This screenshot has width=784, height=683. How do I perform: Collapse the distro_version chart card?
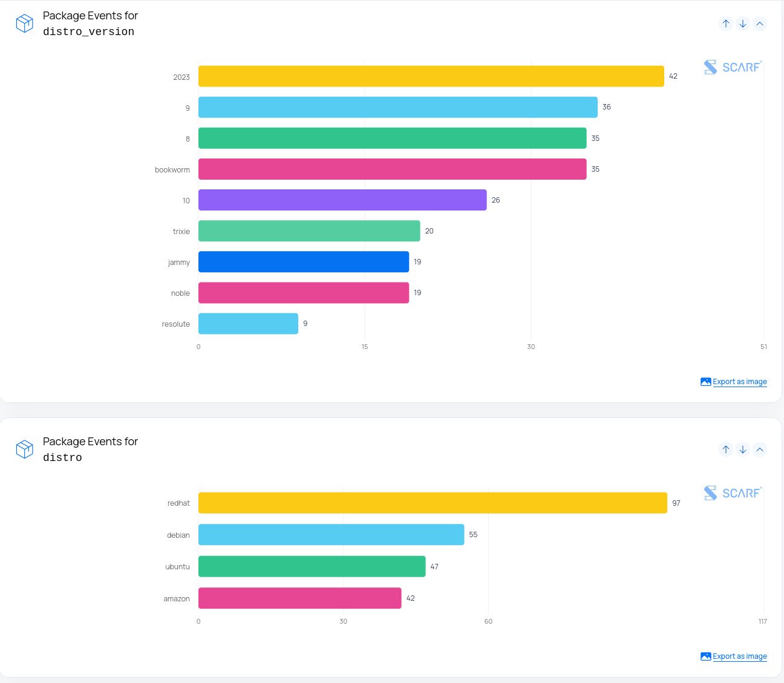[760, 24]
